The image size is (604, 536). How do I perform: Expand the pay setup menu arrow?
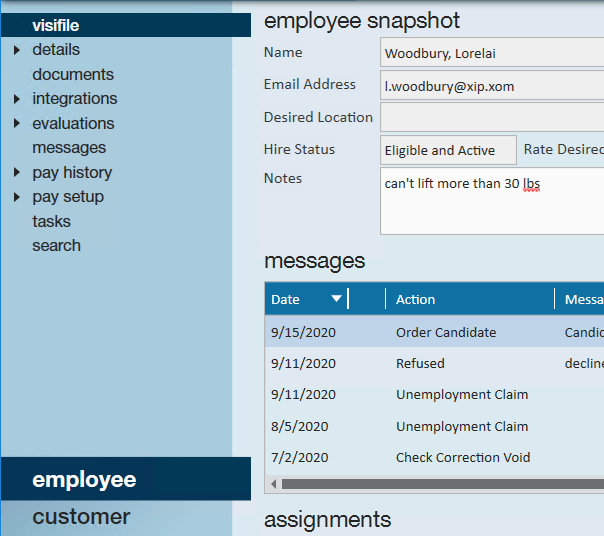click(x=17, y=197)
